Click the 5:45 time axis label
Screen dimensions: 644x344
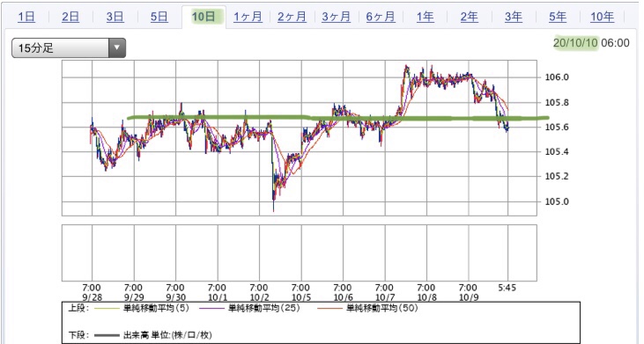pos(507,289)
